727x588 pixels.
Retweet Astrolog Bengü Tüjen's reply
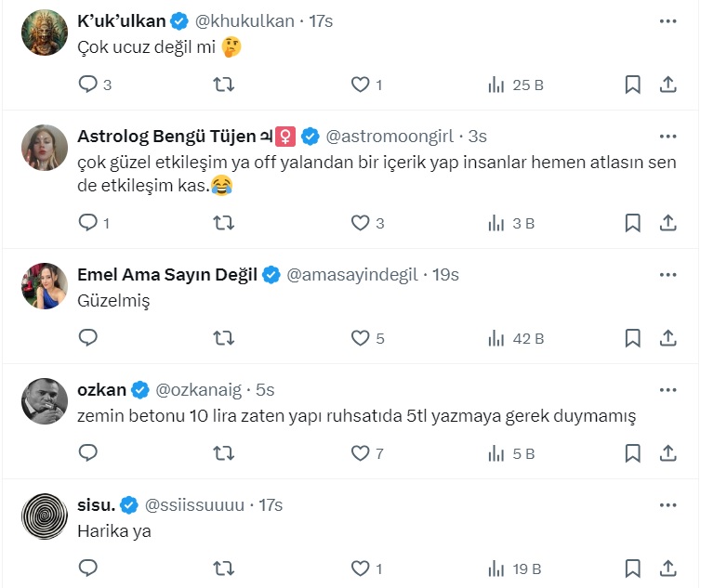[224, 223]
